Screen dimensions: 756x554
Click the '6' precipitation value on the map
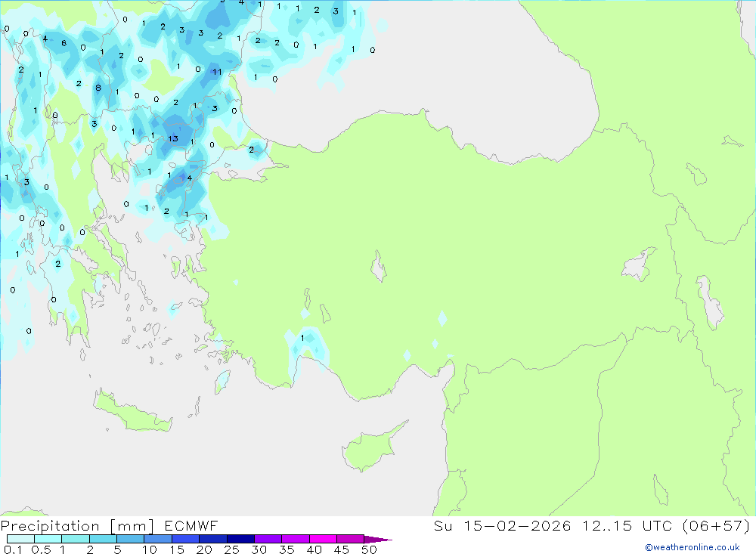64,43
